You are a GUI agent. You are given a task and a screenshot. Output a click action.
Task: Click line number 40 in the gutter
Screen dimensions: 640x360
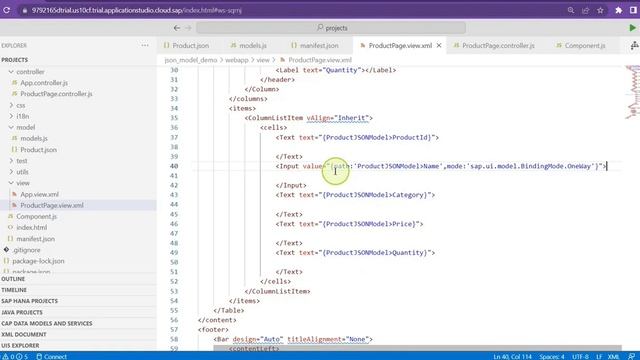coord(174,166)
